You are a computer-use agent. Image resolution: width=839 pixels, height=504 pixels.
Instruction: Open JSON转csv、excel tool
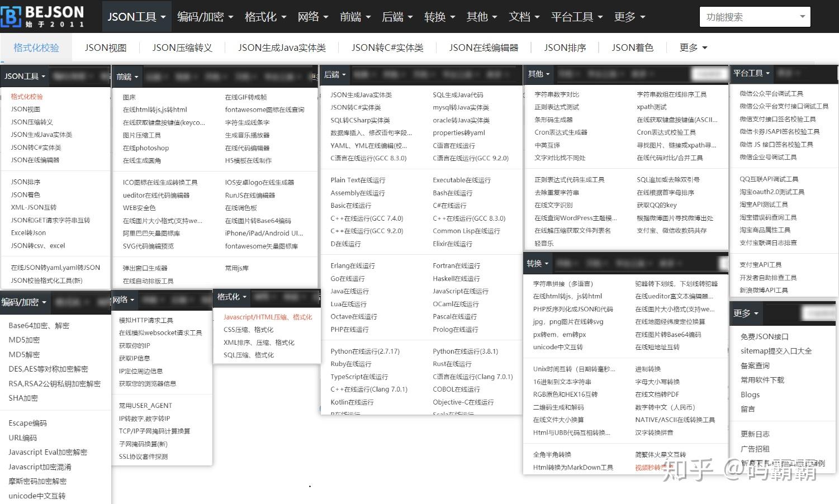point(38,245)
